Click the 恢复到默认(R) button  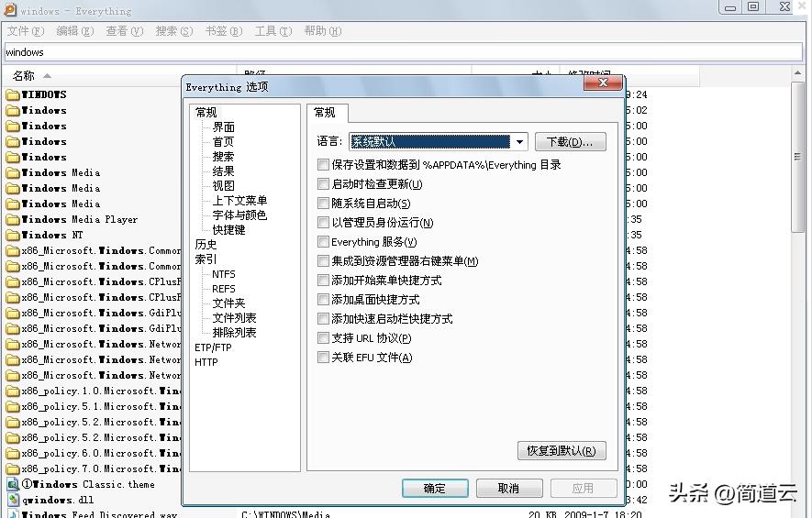point(562,451)
